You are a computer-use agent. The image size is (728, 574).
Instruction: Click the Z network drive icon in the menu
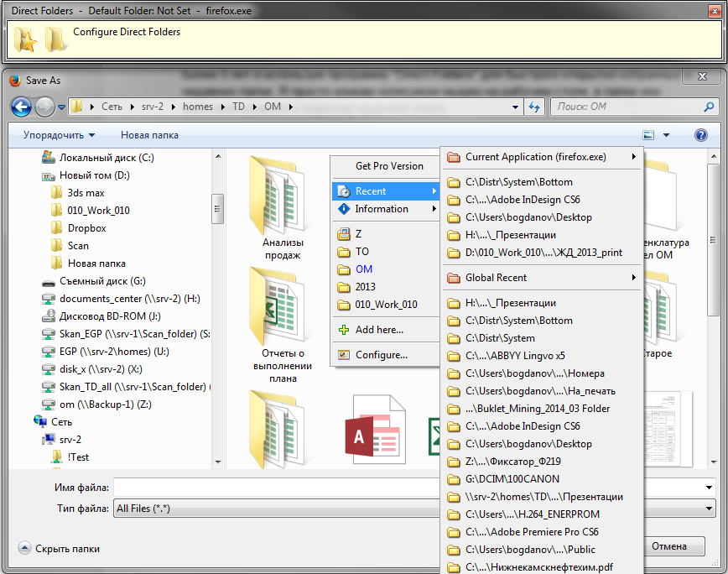(343, 233)
